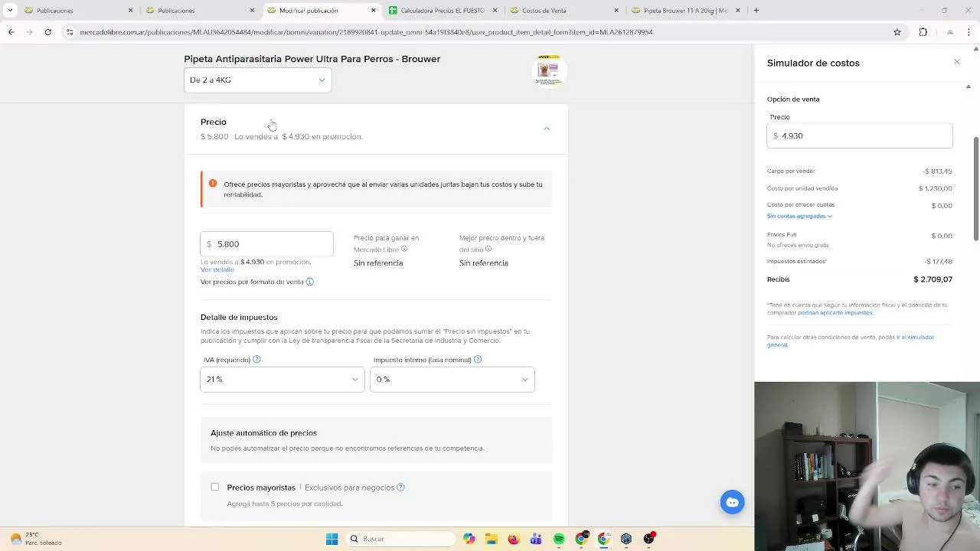Open the podrían aplicarte impuestos link

pos(835,312)
